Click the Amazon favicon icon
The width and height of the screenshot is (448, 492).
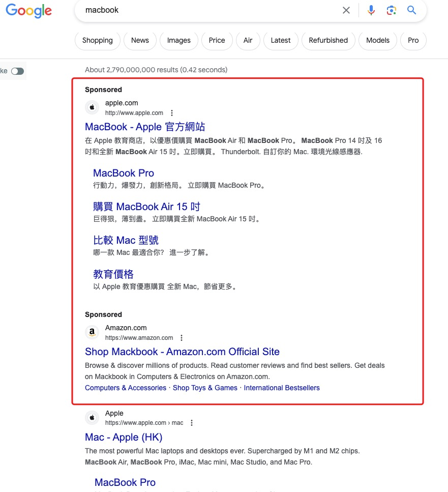[92, 332]
